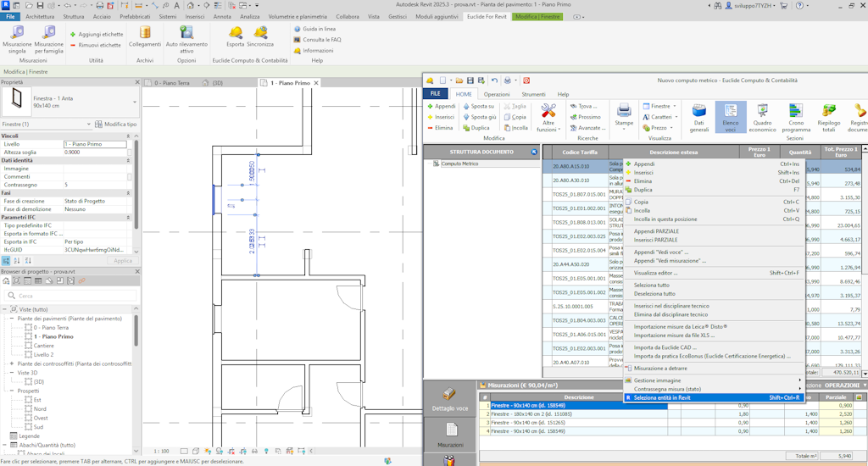Expand Piante dei controsoffitti tree node
Viewport: 868px width, 466px height.
click(x=13, y=363)
